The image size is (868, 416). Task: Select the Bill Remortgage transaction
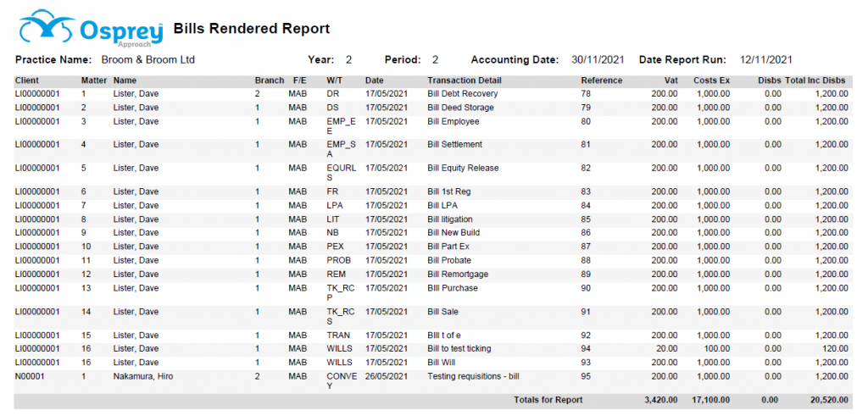tap(458, 274)
